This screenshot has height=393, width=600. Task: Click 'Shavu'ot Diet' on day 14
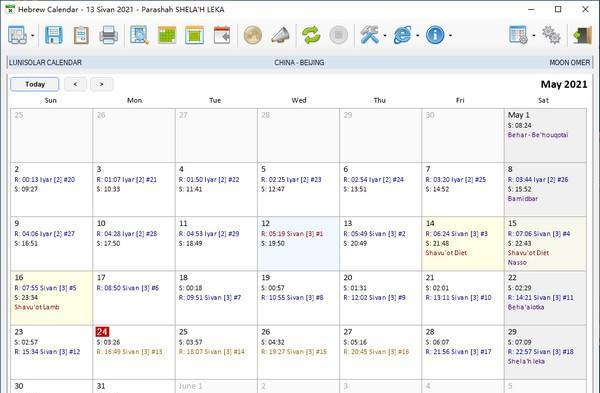pyautogui.click(x=446, y=253)
